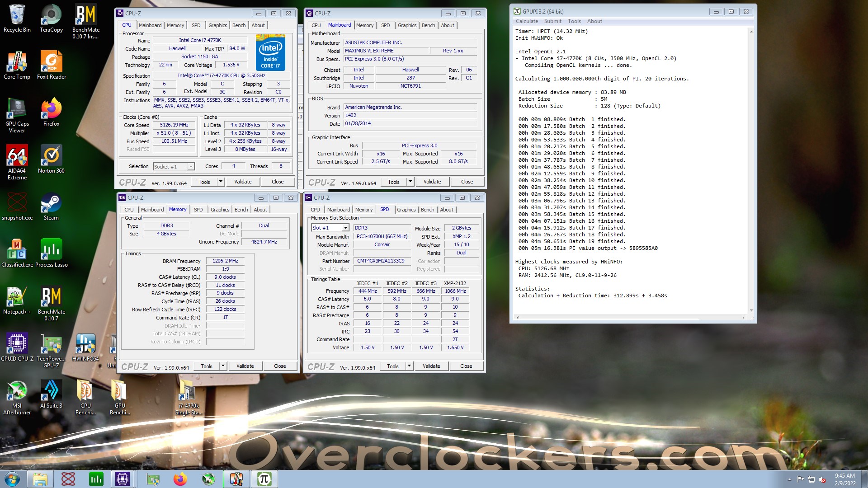
Task: Launch the TechPowerUp GPU-Z desktop icon
Action: click(51, 350)
